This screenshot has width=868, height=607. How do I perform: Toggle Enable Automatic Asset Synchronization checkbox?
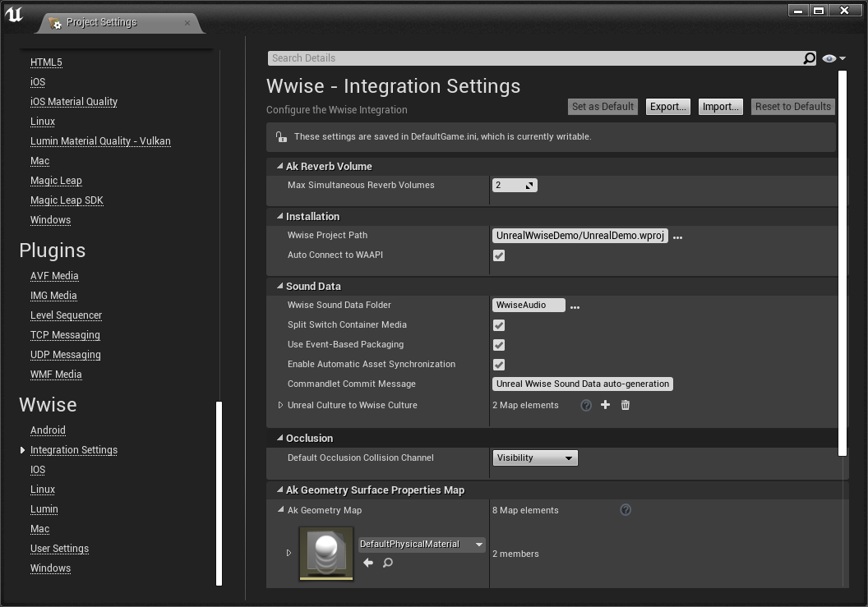coord(499,365)
